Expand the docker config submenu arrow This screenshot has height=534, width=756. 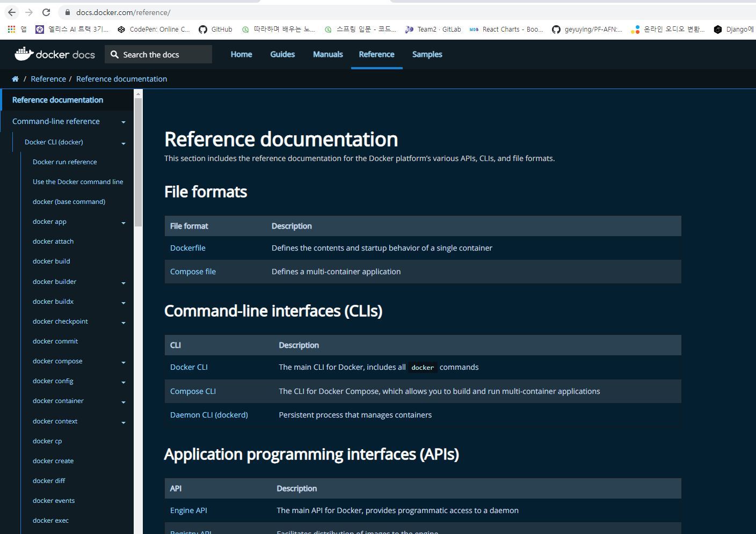pyautogui.click(x=123, y=382)
